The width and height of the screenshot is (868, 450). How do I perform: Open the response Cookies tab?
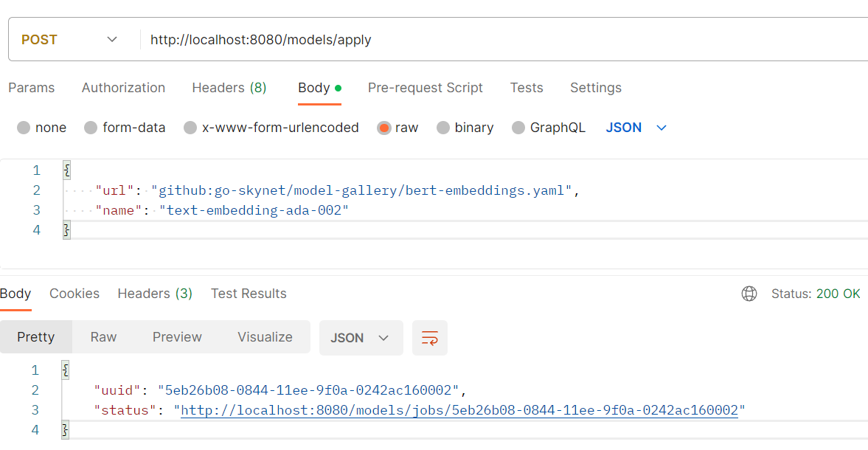74,294
